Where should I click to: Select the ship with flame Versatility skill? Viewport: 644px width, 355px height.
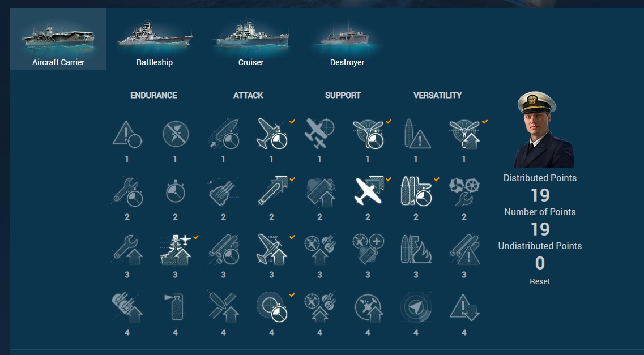[416, 250]
